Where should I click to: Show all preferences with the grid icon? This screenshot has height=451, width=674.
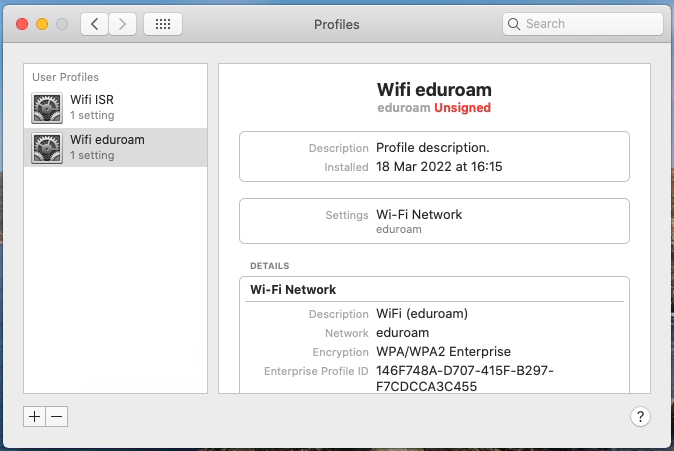point(163,24)
